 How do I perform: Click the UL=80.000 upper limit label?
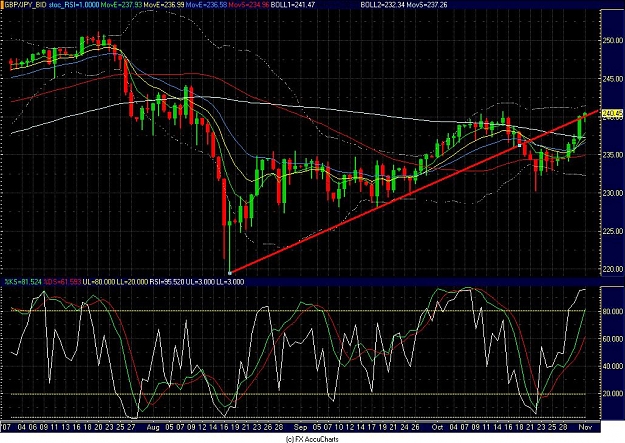tap(98, 282)
